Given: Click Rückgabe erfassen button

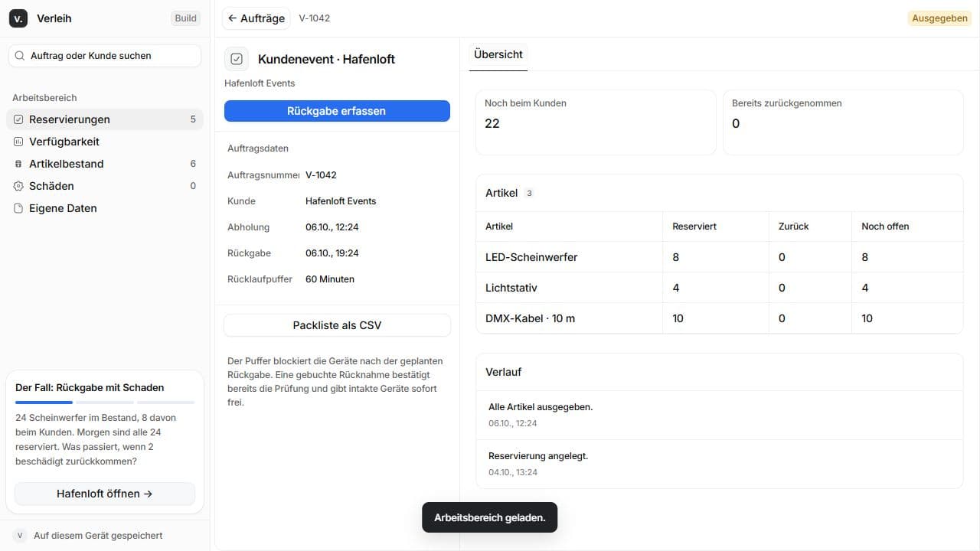Looking at the screenshot, I should [x=337, y=111].
